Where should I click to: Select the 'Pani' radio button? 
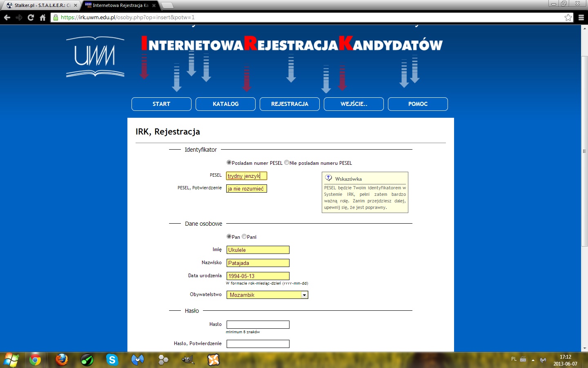pyautogui.click(x=244, y=237)
